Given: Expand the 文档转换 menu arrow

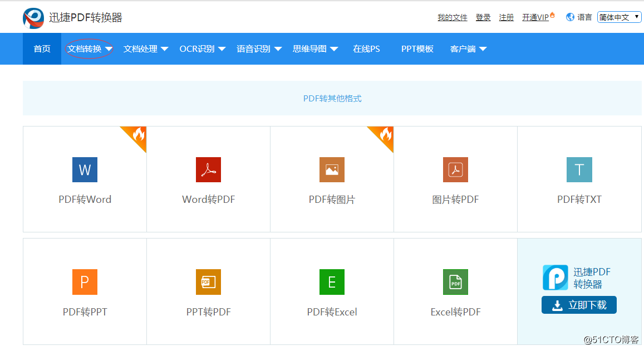Looking at the screenshot, I should (x=109, y=49).
